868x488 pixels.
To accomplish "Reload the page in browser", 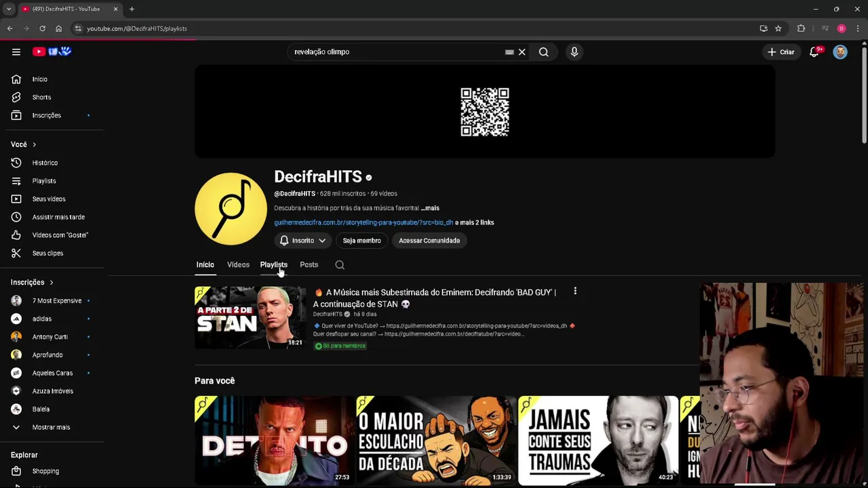I will click(x=42, y=28).
